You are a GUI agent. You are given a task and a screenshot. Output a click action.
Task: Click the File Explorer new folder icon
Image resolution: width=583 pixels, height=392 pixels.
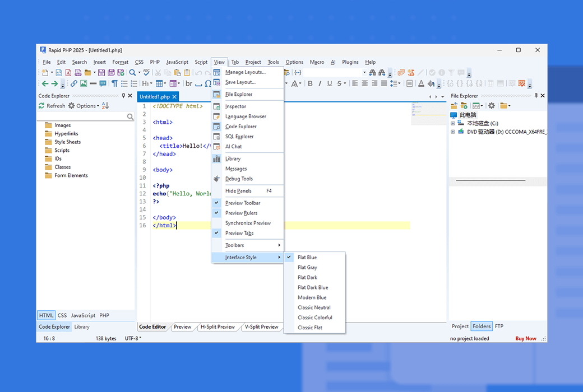click(x=464, y=106)
